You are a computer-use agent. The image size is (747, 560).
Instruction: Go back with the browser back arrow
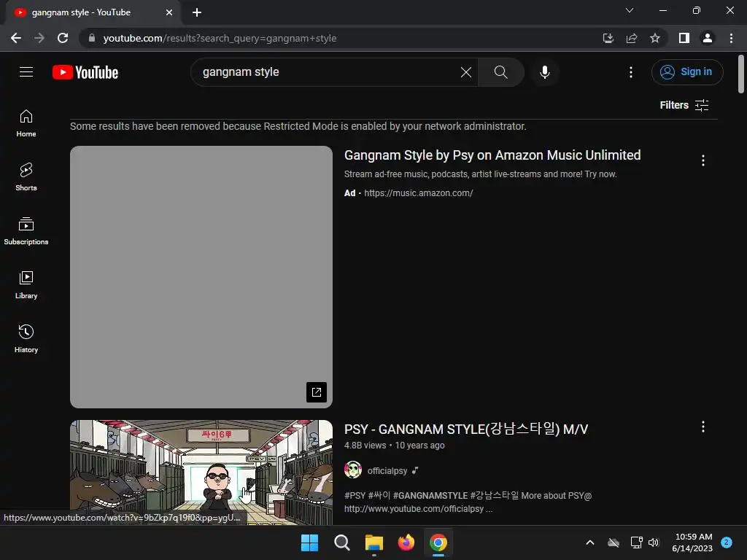[16, 38]
